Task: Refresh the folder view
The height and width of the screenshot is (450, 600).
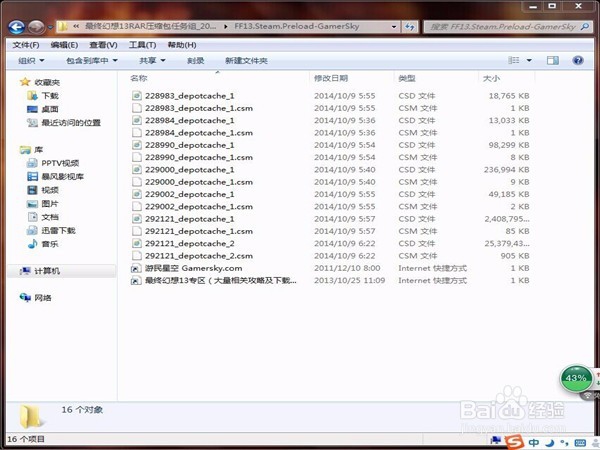Action: (x=409, y=27)
